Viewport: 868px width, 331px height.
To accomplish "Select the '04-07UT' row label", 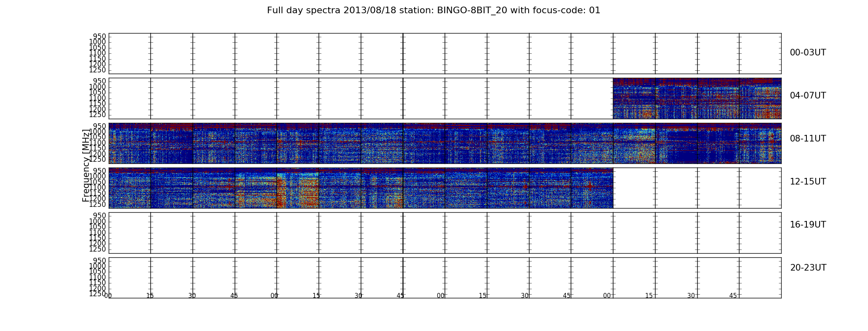I will (x=808, y=96).
